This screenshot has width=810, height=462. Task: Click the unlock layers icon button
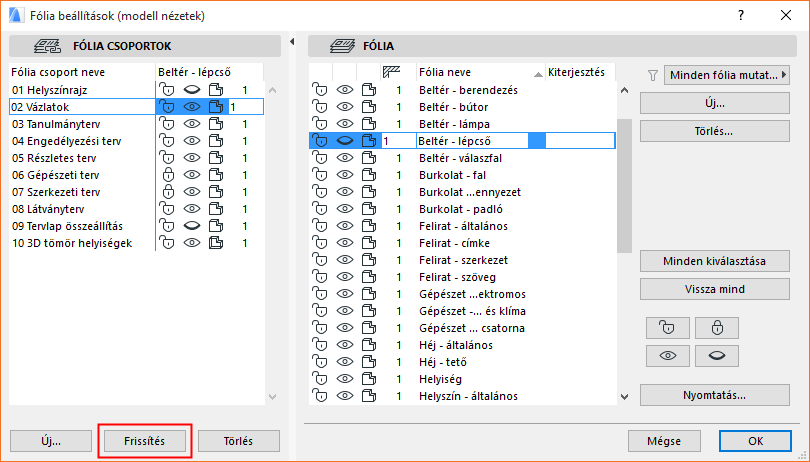click(x=666, y=328)
